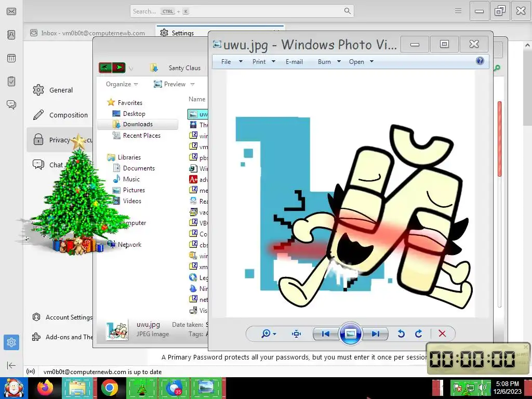
Task: Select Pictures library in Explorer
Action: coord(134,190)
